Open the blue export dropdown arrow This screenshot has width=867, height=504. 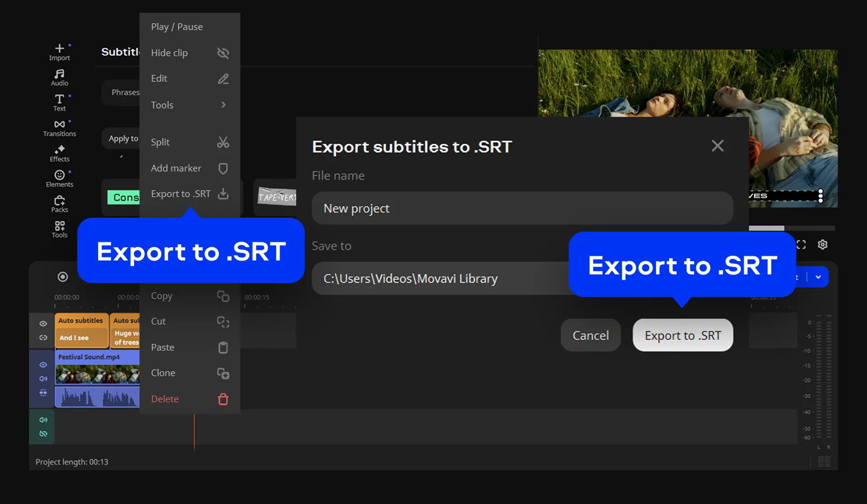point(818,277)
